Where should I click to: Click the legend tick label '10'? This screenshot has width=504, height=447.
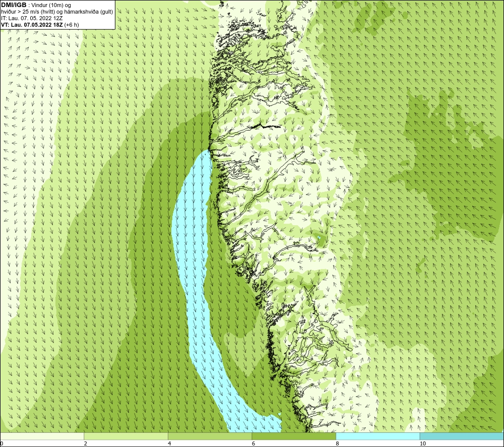[x=423, y=443]
